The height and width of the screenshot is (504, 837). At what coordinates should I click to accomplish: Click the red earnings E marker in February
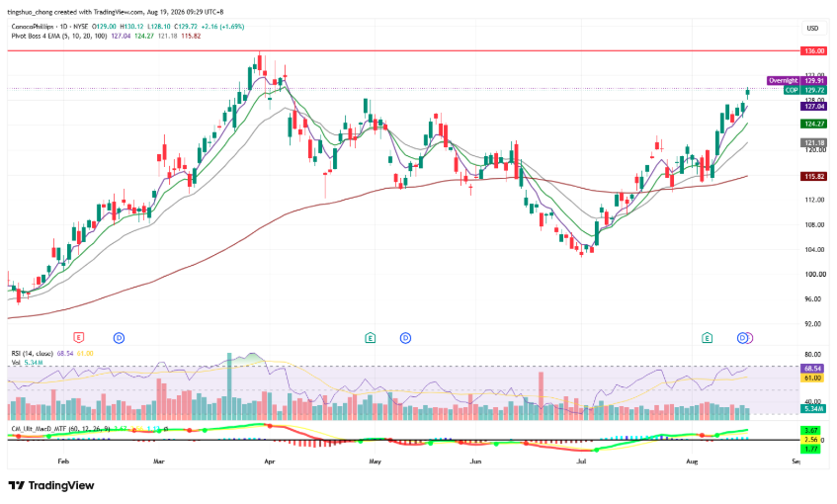(x=78, y=337)
